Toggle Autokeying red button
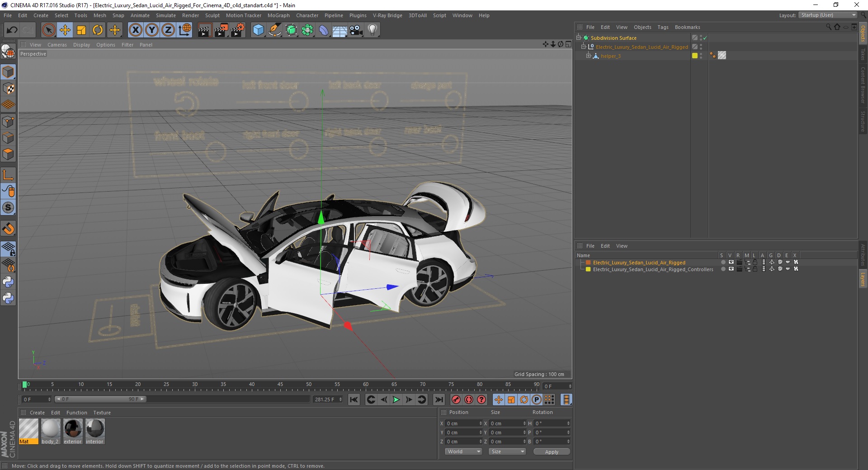The image size is (868, 470). tap(469, 399)
